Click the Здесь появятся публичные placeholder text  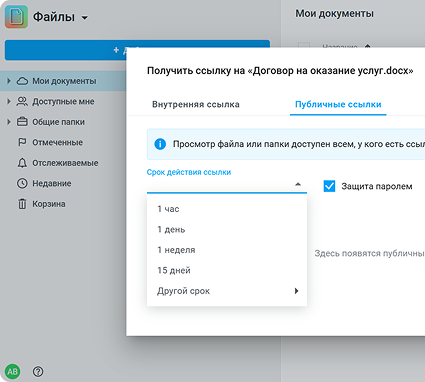[x=370, y=254]
